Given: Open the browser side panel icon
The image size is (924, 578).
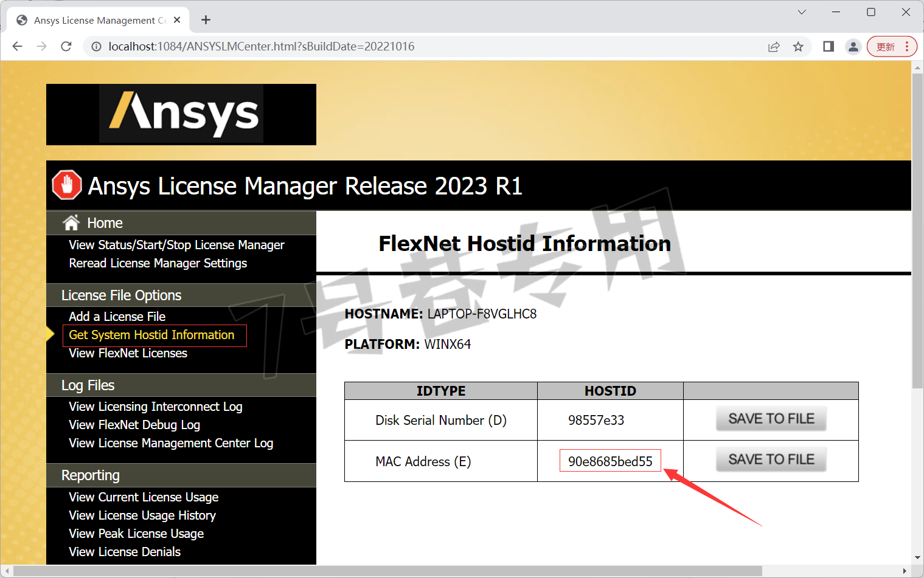Looking at the screenshot, I should click(828, 47).
